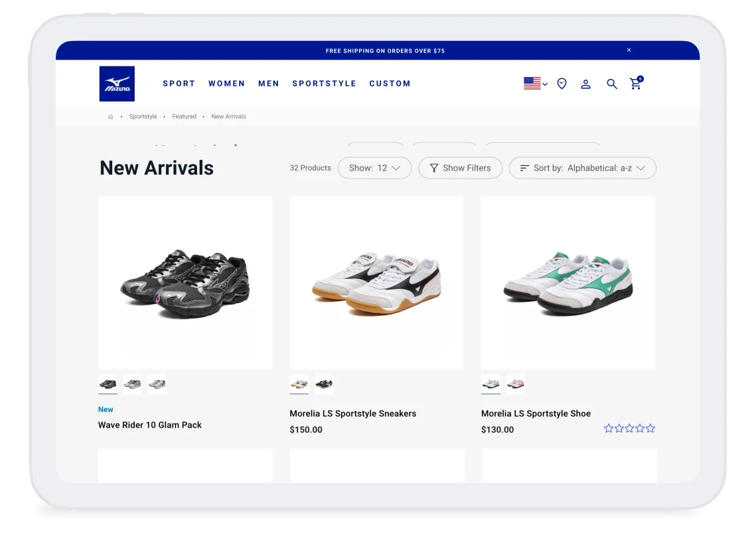Select Morelia Sneakers black variant
756x533 pixels.
(323, 384)
